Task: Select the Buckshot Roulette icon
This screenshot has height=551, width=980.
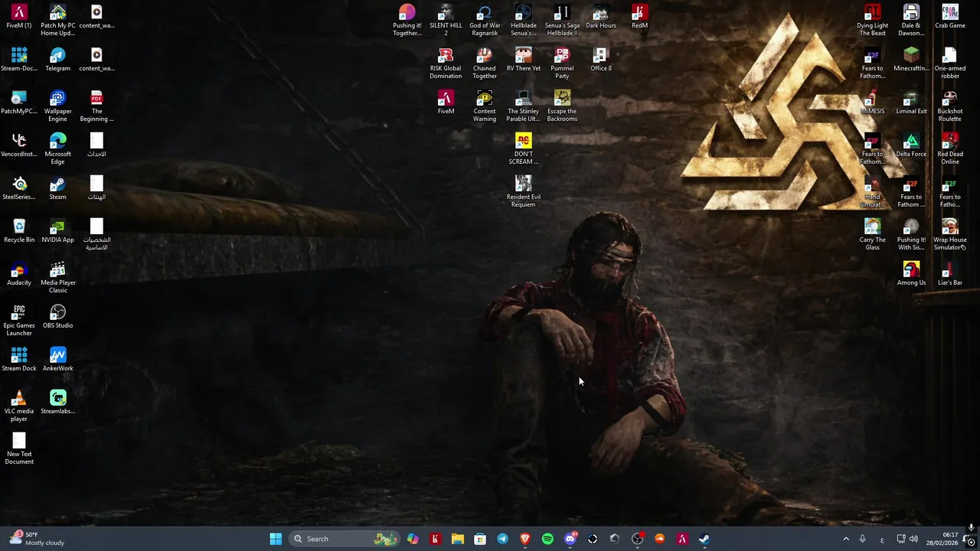Action: click(950, 107)
